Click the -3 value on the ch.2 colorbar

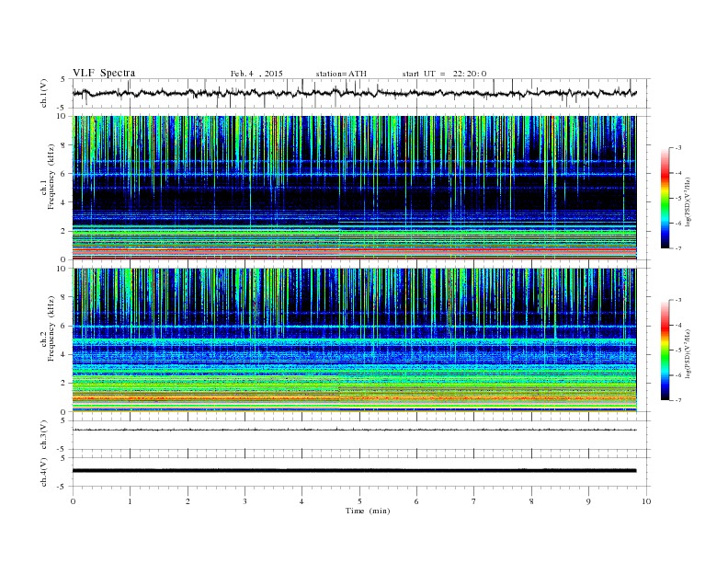[678, 300]
